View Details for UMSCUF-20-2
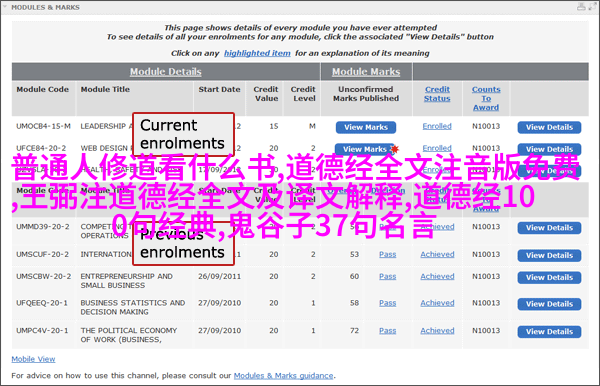Viewport: 600px width, 386px height. 549,256
